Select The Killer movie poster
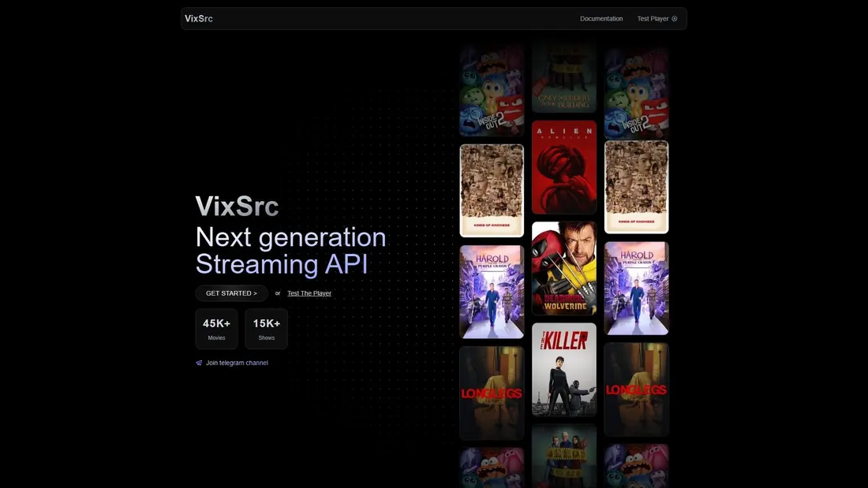Viewport: 868px width, 488px height. click(564, 370)
